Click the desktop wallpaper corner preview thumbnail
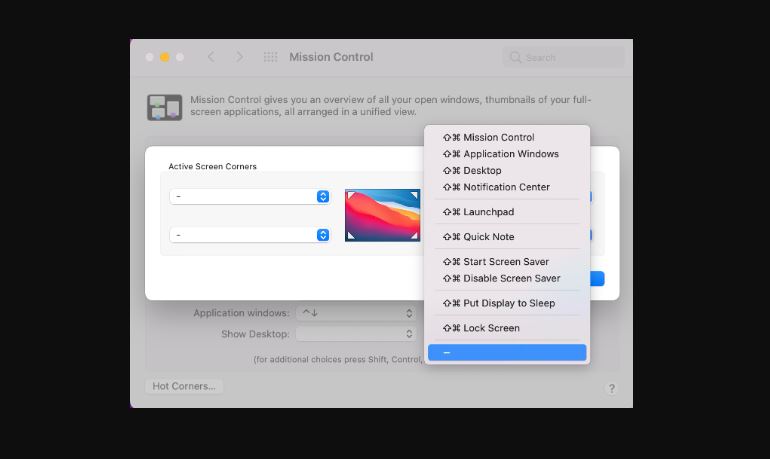This screenshot has height=459, width=770. click(x=383, y=215)
